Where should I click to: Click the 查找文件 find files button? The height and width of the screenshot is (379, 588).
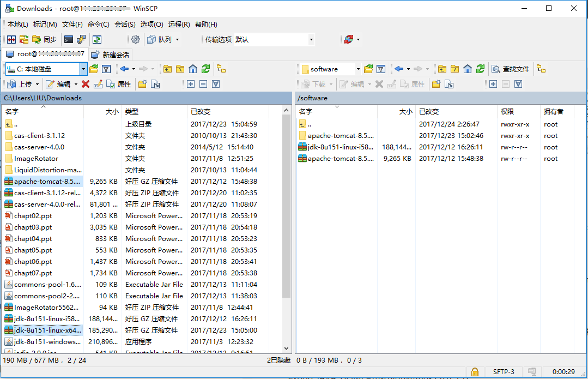[x=511, y=69]
